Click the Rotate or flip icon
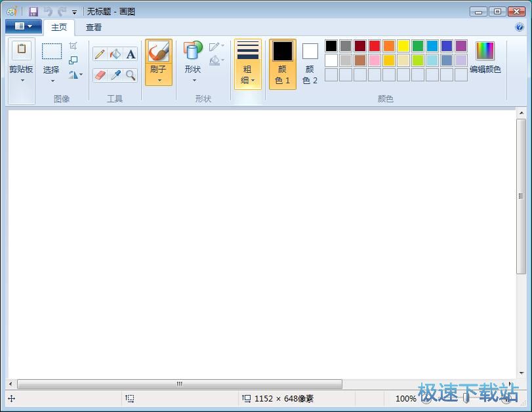The width and height of the screenshot is (532, 412). point(73,75)
